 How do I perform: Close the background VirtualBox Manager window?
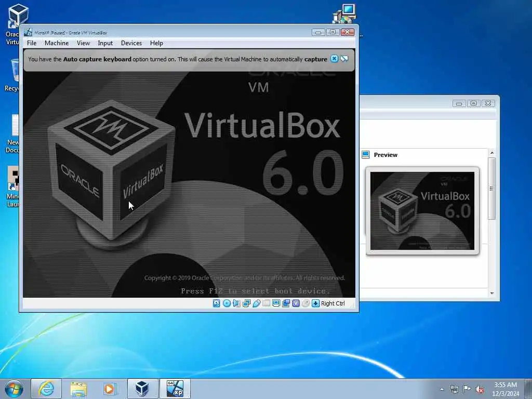(x=488, y=103)
